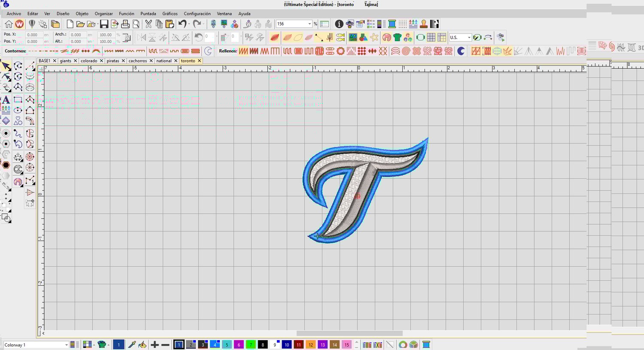This screenshot has height=350, width=644.
Task: Close the piratas tab
Action: point(123,61)
